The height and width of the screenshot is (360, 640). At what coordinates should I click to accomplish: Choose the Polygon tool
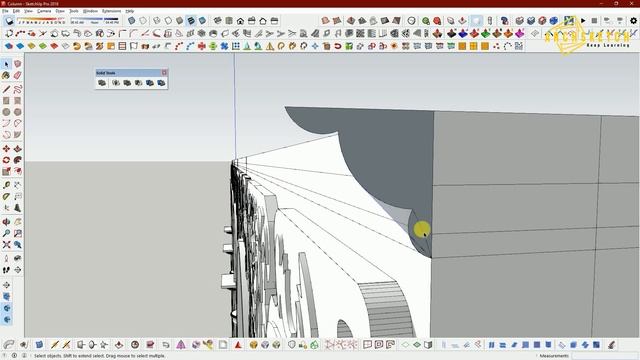coord(18,112)
